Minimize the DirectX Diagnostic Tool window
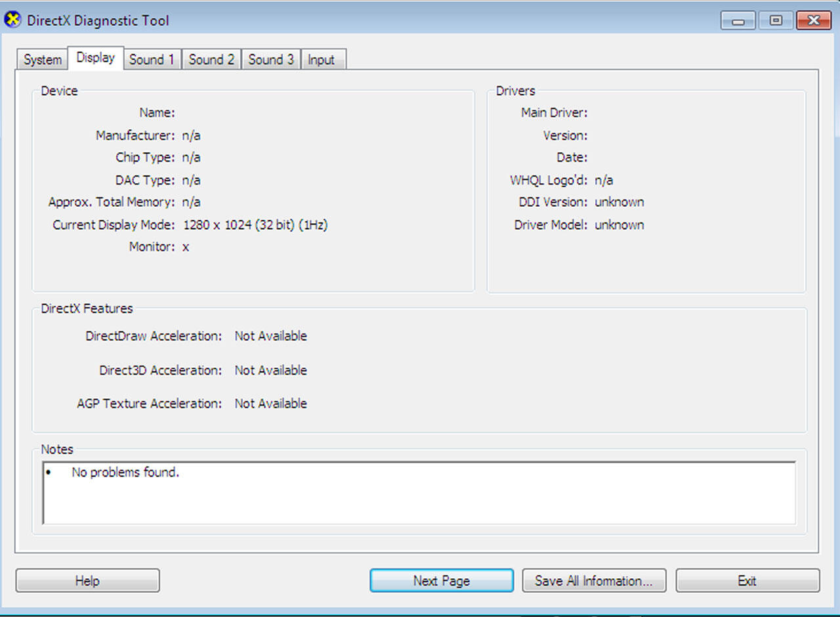 (x=738, y=21)
